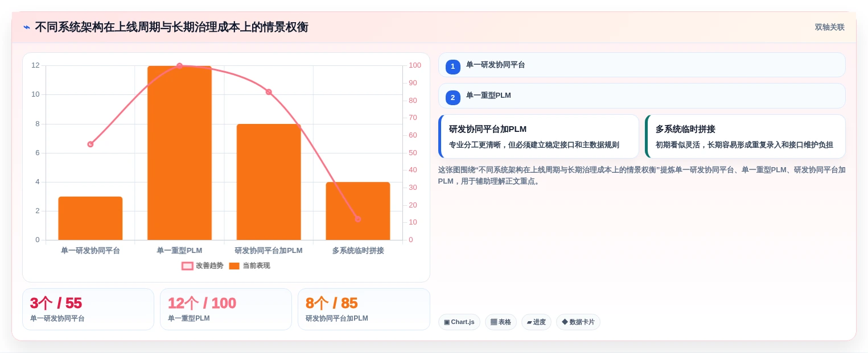Viewport: 868px width, 353px height.
Task: Open the 单一研发协同平台 list item
Action: [641, 65]
